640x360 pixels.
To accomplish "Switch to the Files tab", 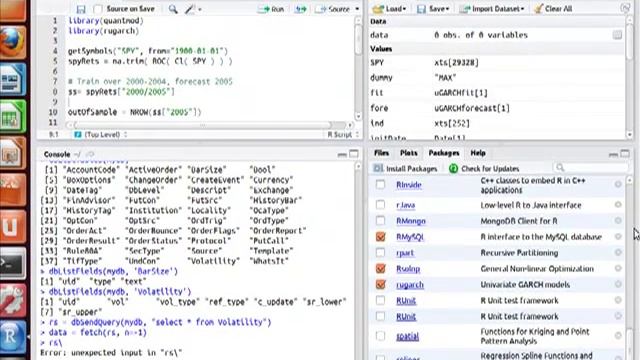I will 381,153.
